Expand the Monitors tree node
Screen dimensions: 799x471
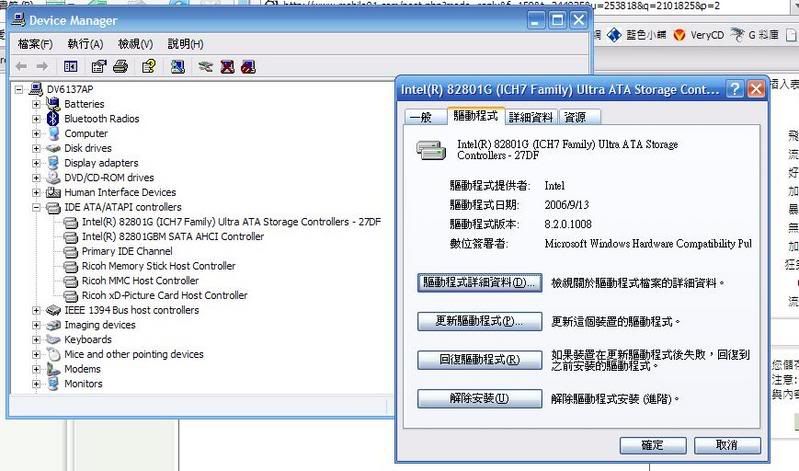pos(37,384)
